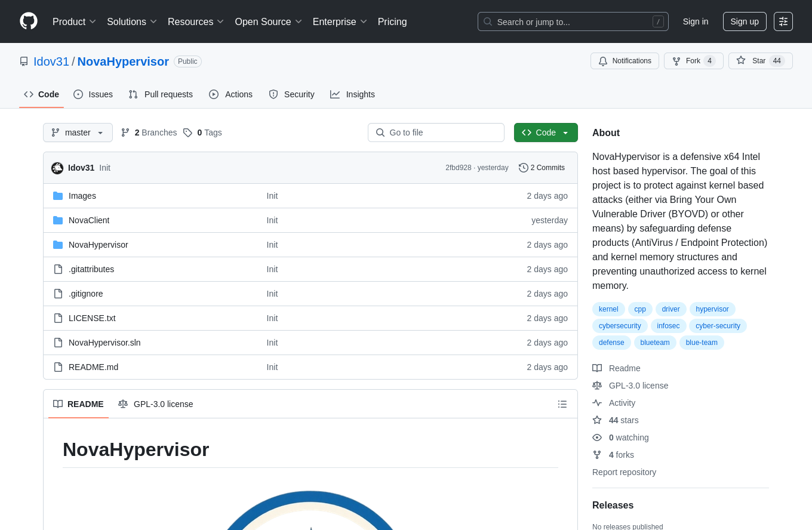The width and height of the screenshot is (812, 530).
Task: Select the GPL-3.0 license tab
Action: tap(156, 404)
